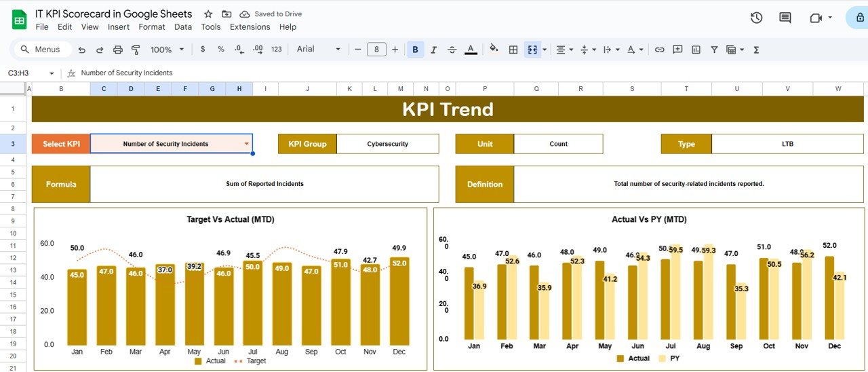Click the Insert chart icon

696,50
